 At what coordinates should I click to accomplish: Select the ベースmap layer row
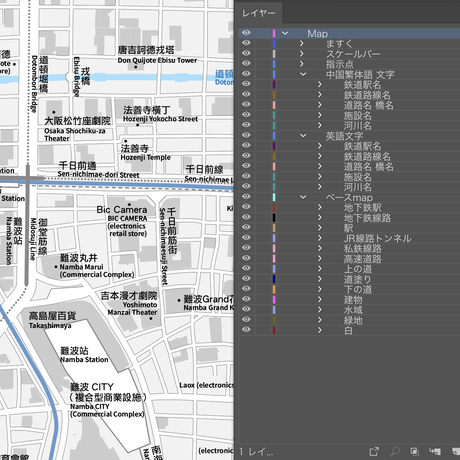point(349,197)
